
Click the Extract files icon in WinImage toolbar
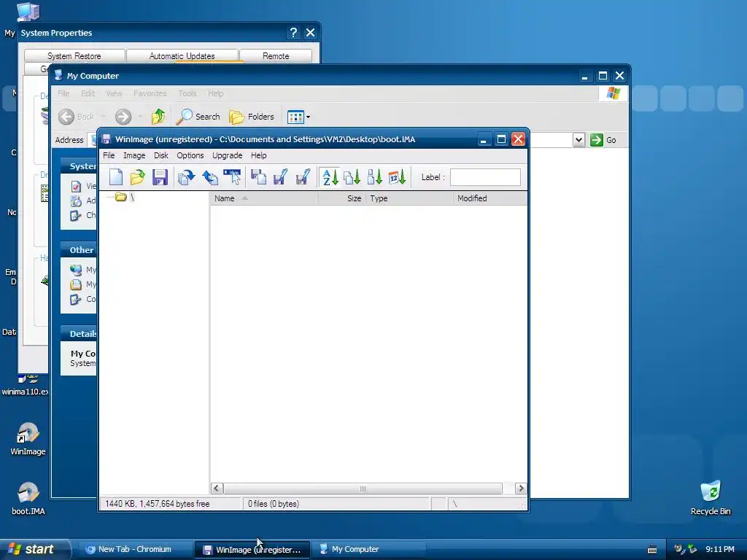pyautogui.click(x=209, y=177)
